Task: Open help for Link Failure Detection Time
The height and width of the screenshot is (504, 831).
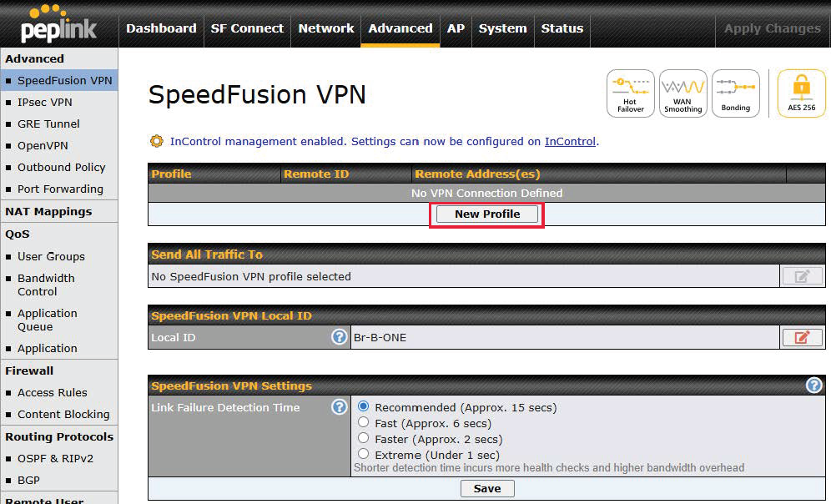Action: (340, 406)
